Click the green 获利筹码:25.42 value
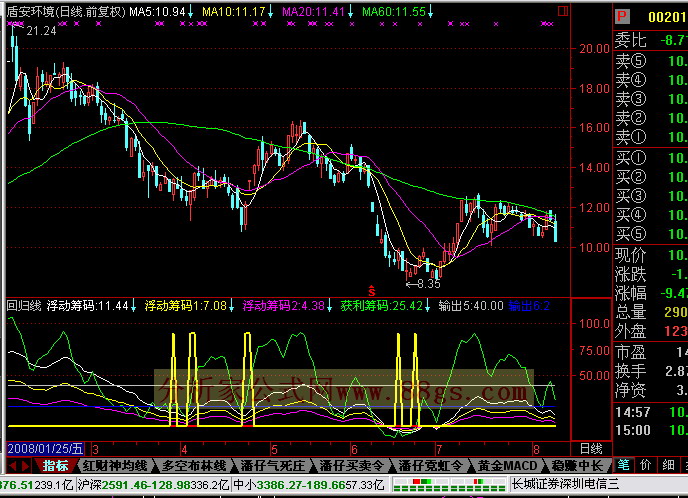Image resolution: width=688 pixels, height=498 pixels. (x=382, y=306)
